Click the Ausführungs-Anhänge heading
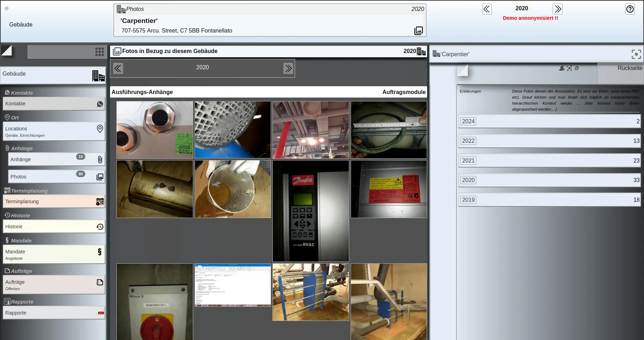Screen dimensions: 644x340 tap(142, 92)
